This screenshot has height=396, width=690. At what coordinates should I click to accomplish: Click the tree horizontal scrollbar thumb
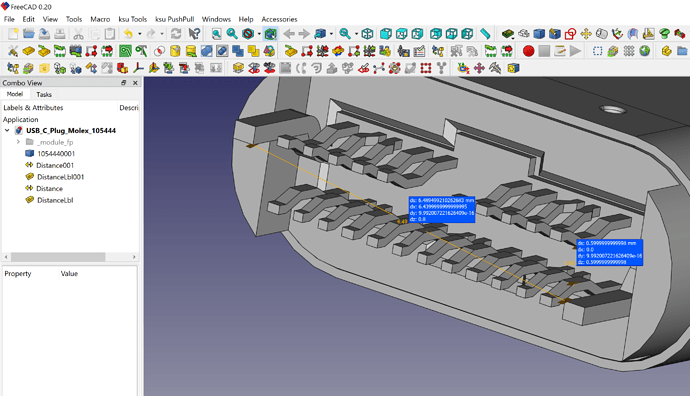pyautogui.click(x=58, y=257)
